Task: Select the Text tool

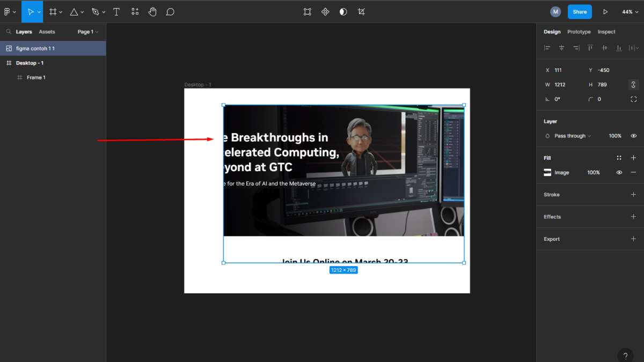Action: point(116,11)
